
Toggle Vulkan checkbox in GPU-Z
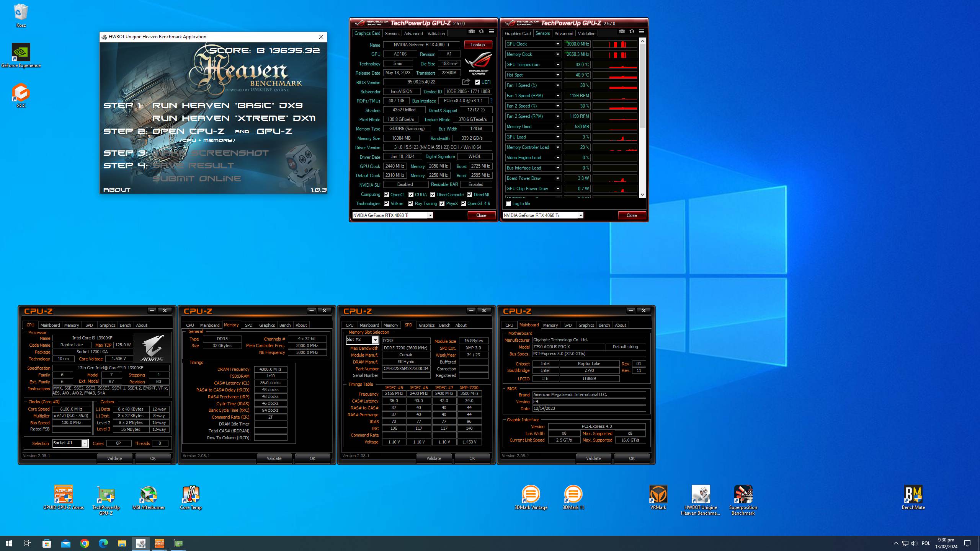[386, 204]
